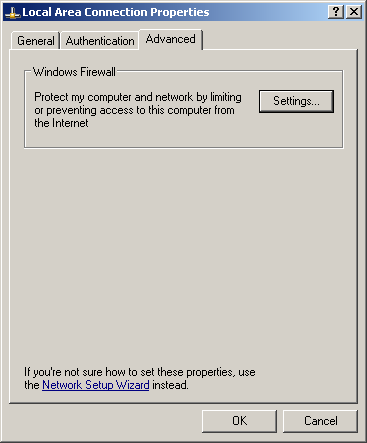Click "the Internet" line in firewall description
The height and width of the screenshot is (443, 367).
tap(61, 123)
